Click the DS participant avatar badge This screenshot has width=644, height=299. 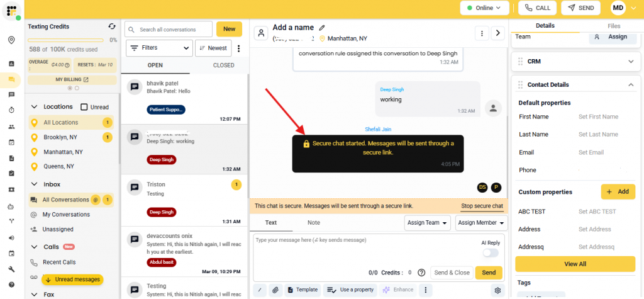(482, 187)
